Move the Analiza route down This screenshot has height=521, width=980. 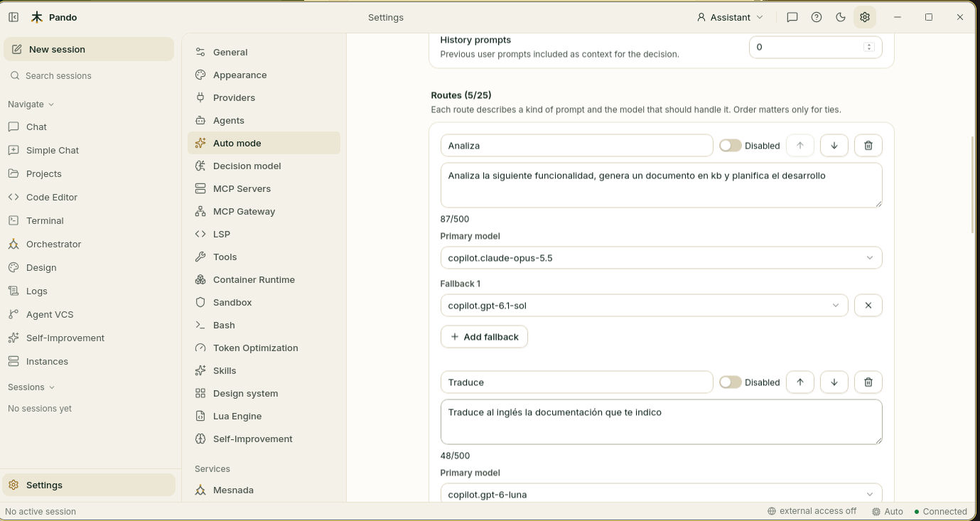pos(834,146)
